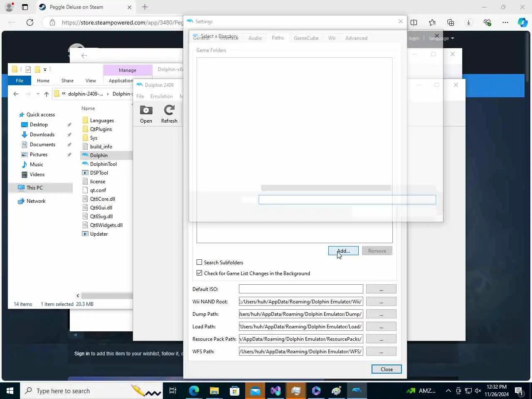
Task: Click the Edge address bar URL
Action: click(x=122, y=22)
